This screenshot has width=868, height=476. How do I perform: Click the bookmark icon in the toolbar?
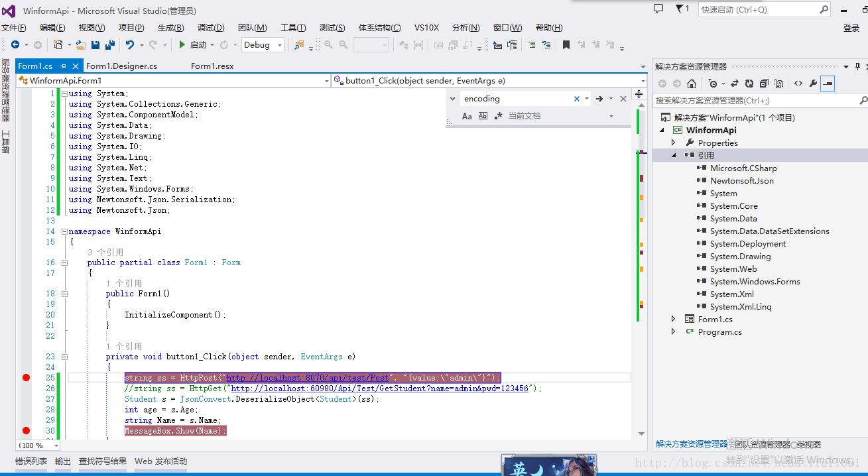click(x=566, y=45)
